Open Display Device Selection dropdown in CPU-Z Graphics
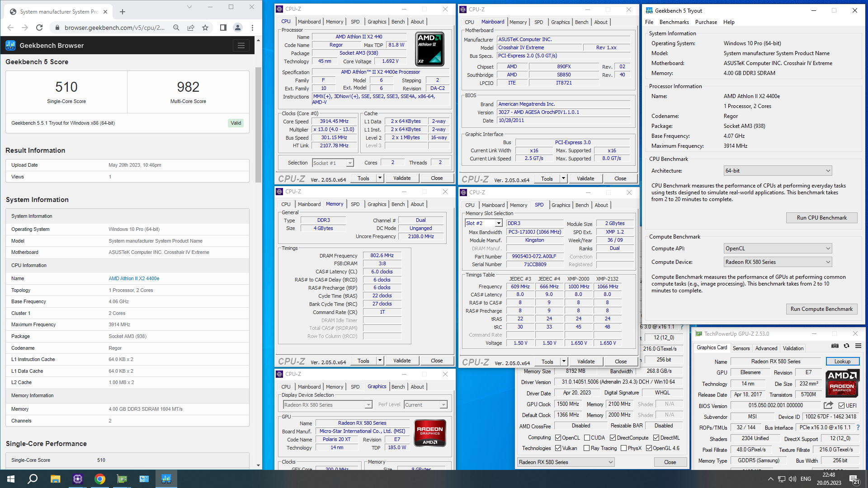The height and width of the screenshot is (488, 868). pos(327,405)
